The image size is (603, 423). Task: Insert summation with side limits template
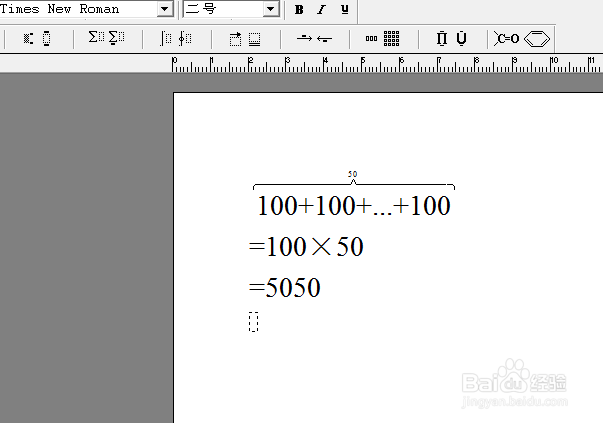pyautogui.click(x=96, y=37)
